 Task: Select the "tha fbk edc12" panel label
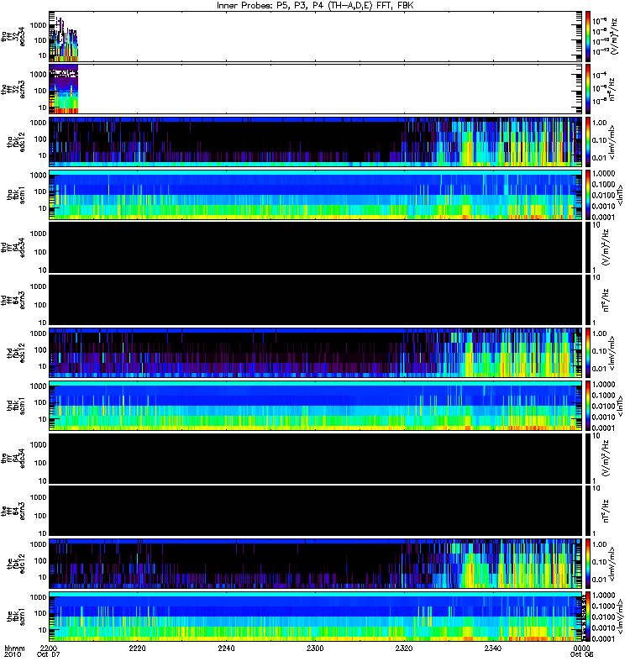tap(16, 142)
